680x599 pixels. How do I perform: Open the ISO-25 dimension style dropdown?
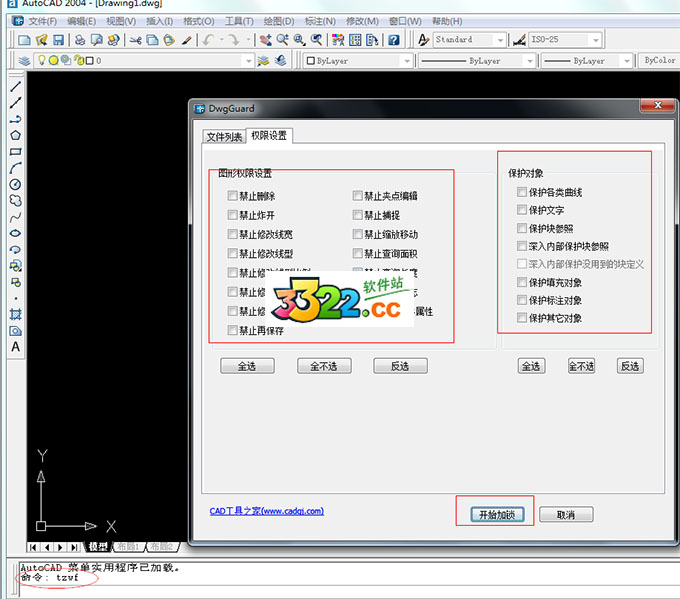click(596, 40)
